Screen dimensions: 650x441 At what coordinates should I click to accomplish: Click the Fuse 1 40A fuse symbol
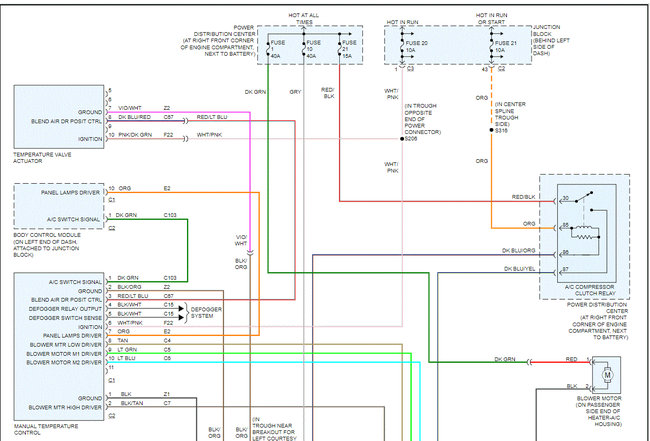(268, 48)
